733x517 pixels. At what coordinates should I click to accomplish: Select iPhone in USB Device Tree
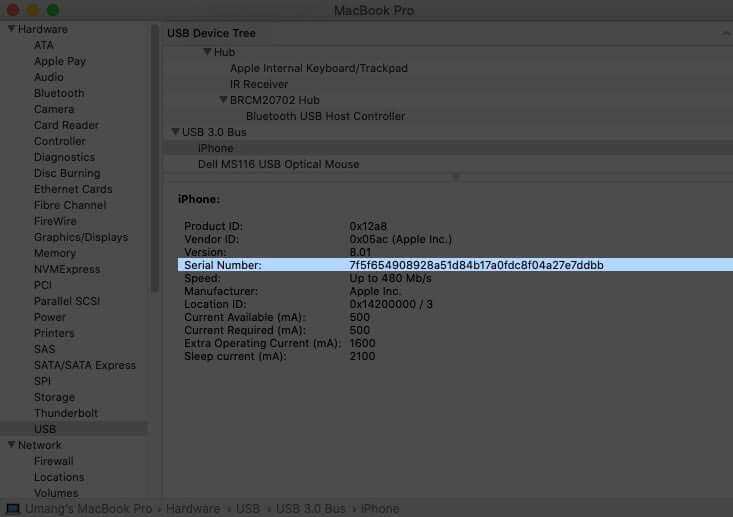(x=216, y=148)
